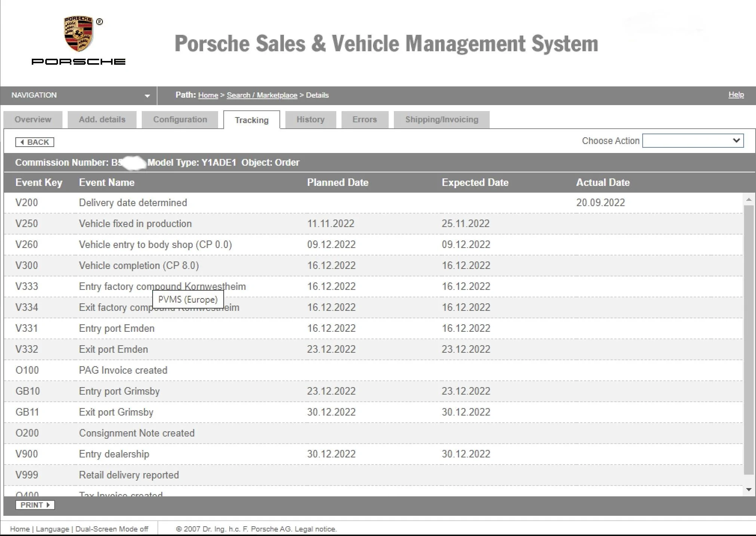
Task: Click the Expected Date column header
Action: point(475,183)
